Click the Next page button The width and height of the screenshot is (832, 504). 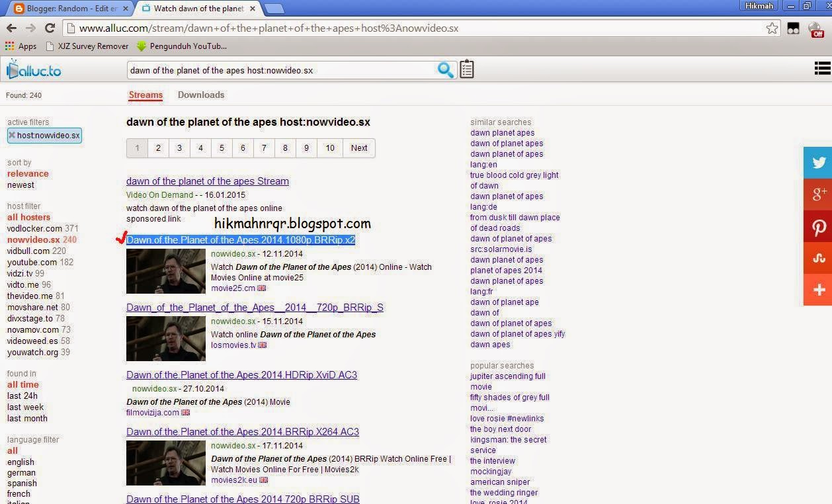pos(359,148)
